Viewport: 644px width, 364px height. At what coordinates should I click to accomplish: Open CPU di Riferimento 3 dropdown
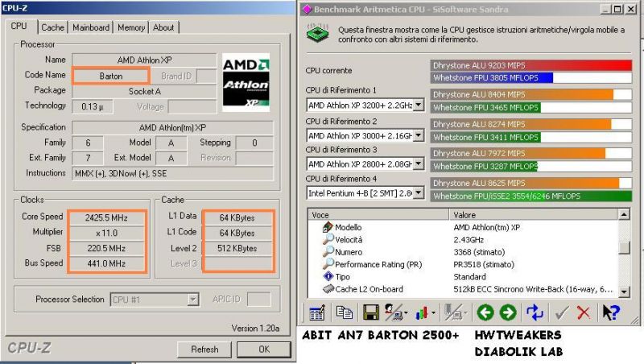point(418,164)
